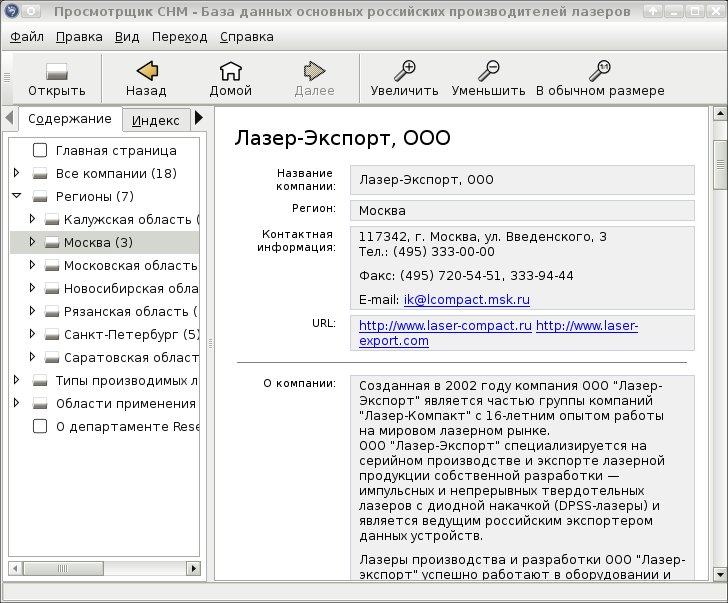Click the Домой home icon

click(231, 71)
